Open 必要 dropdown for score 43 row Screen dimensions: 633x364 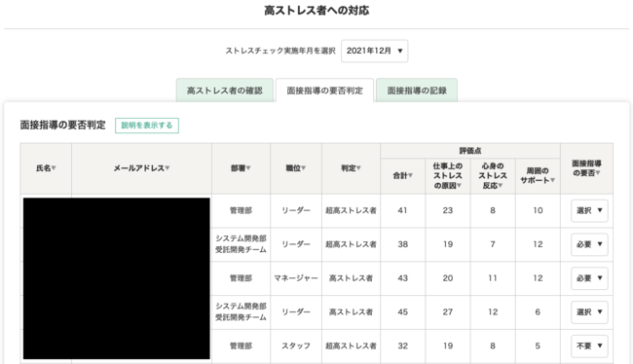(589, 278)
